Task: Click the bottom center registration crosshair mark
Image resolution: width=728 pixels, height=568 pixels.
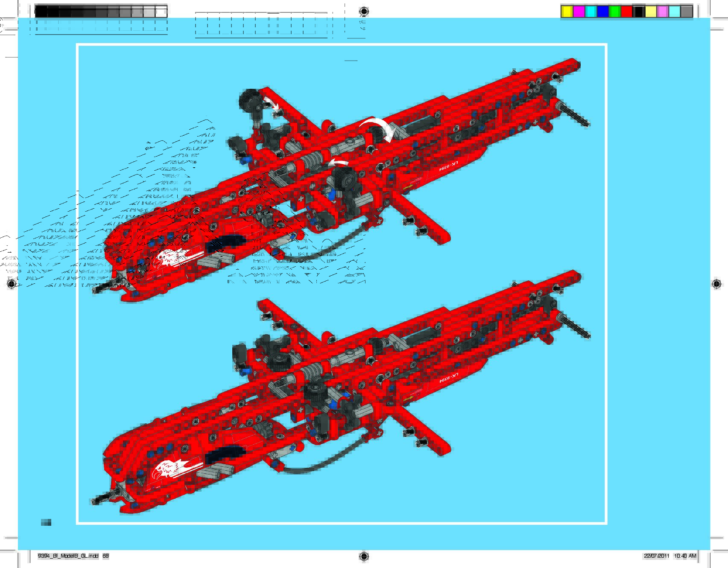Action: click(364, 556)
